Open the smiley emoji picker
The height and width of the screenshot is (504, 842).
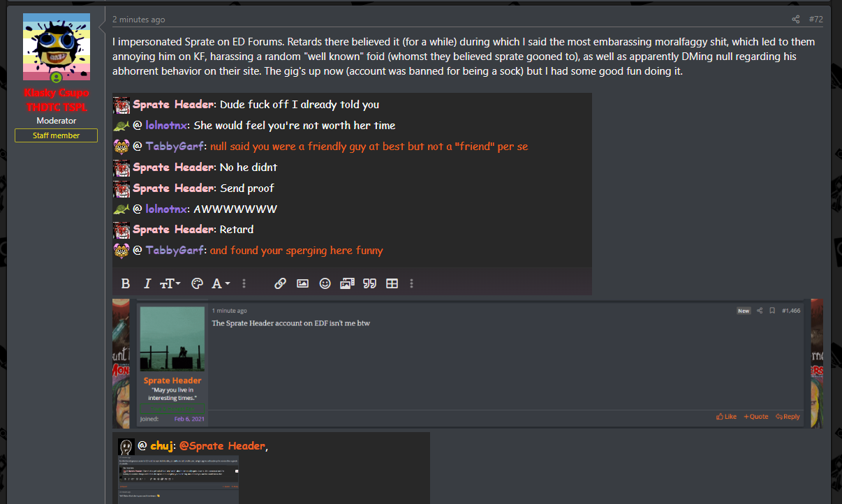tap(325, 283)
